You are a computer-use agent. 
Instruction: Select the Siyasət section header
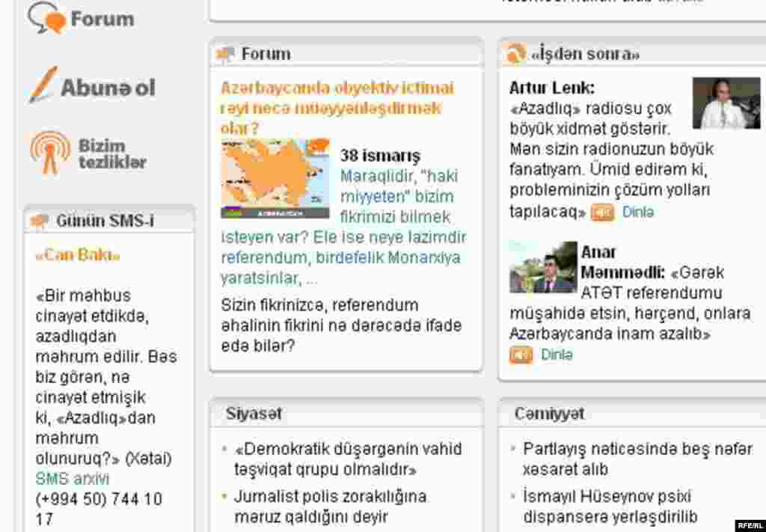pos(253,412)
